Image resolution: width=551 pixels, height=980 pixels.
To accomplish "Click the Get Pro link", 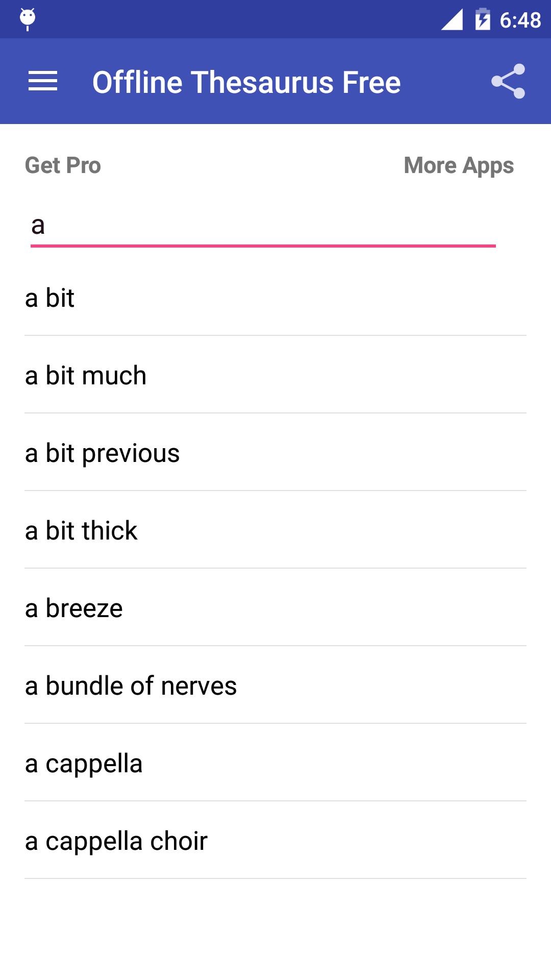I will click(63, 165).
